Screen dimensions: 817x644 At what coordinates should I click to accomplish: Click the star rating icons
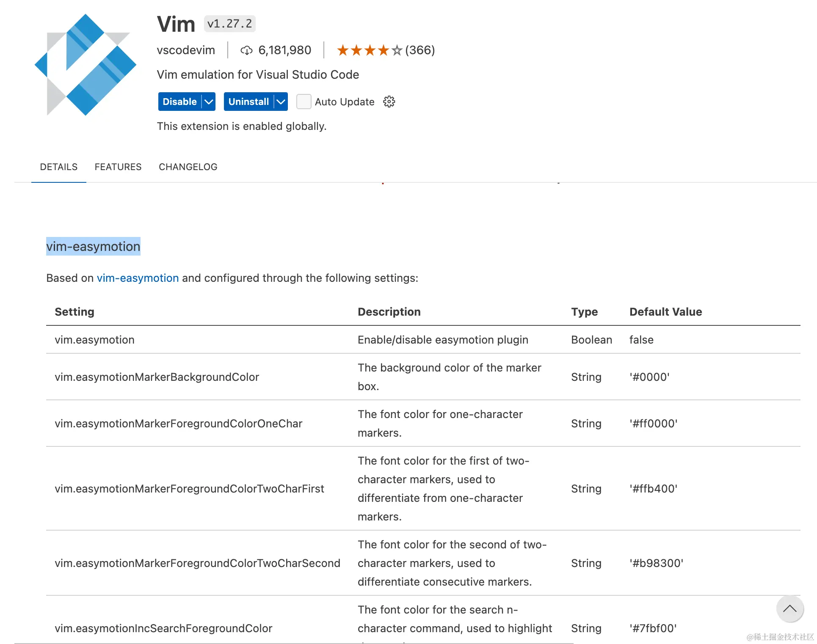pyautogui.click(x=369, y=50)
